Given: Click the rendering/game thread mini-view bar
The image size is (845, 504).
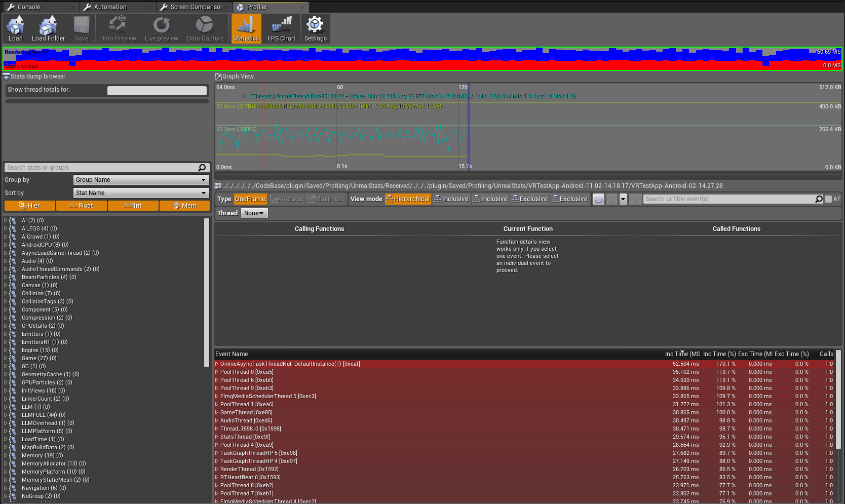Looking at the screenshot, I should click(422, 59).
